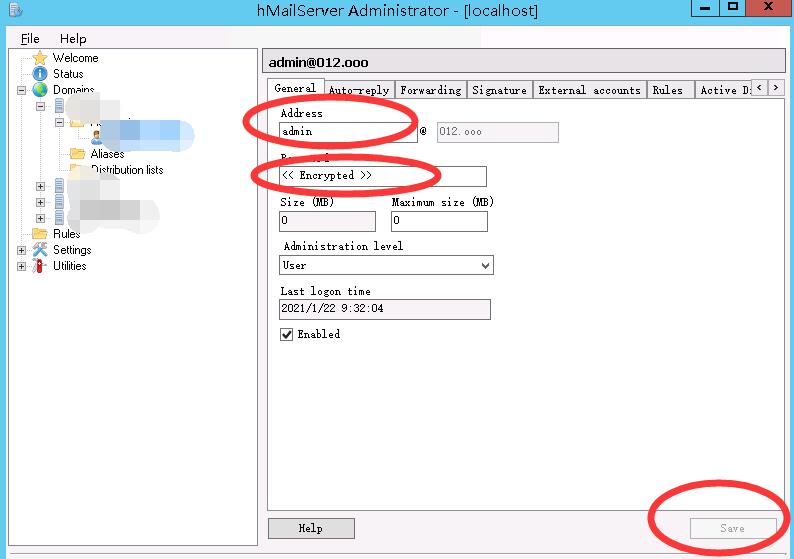Switch to the Forwarding tab
Screen dimensions: 794x559
[430, 90]
